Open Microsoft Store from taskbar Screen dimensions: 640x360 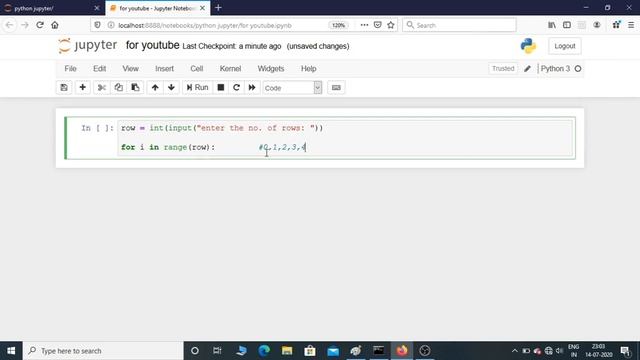[x=310, y=351]
